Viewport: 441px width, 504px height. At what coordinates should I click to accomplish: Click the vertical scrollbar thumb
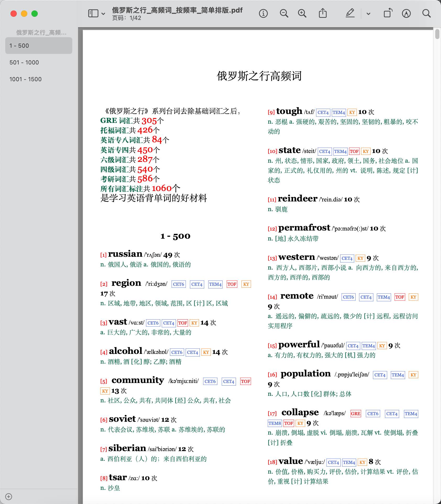point(437,34)
